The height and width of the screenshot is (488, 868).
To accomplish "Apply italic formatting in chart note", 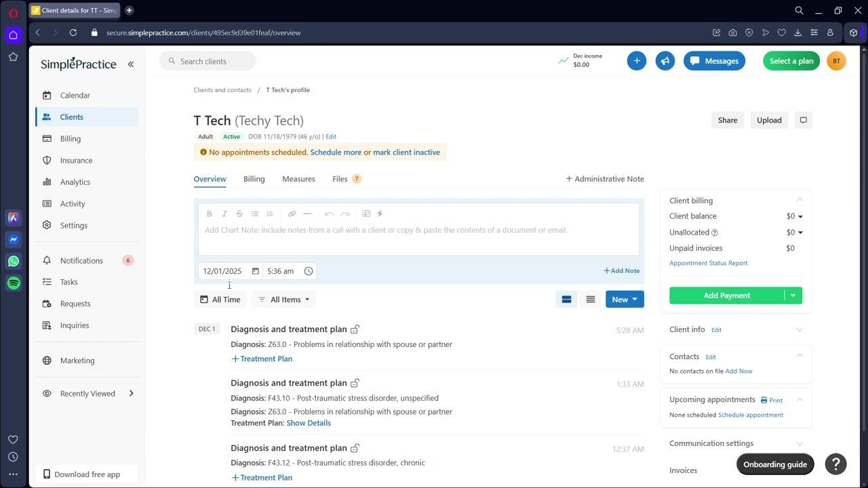I will (x=224, y=213).
